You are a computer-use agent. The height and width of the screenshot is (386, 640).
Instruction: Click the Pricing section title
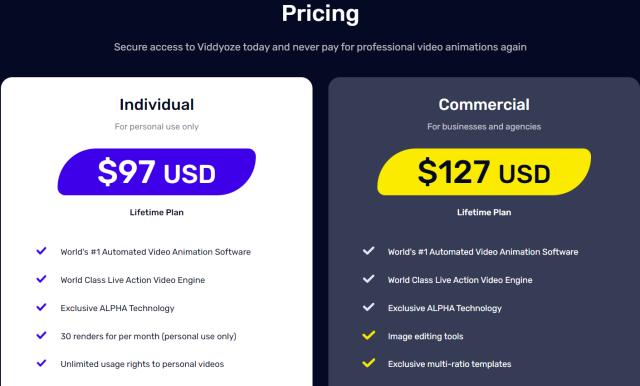coord(320,14)
